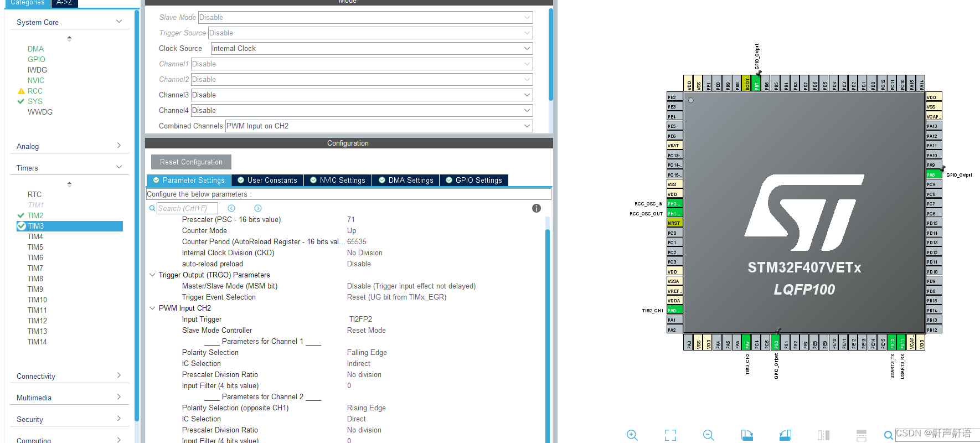The image size is (980, 443).
Task: Open the GPIO item under System Core
Action: click(x=37, y=59)
